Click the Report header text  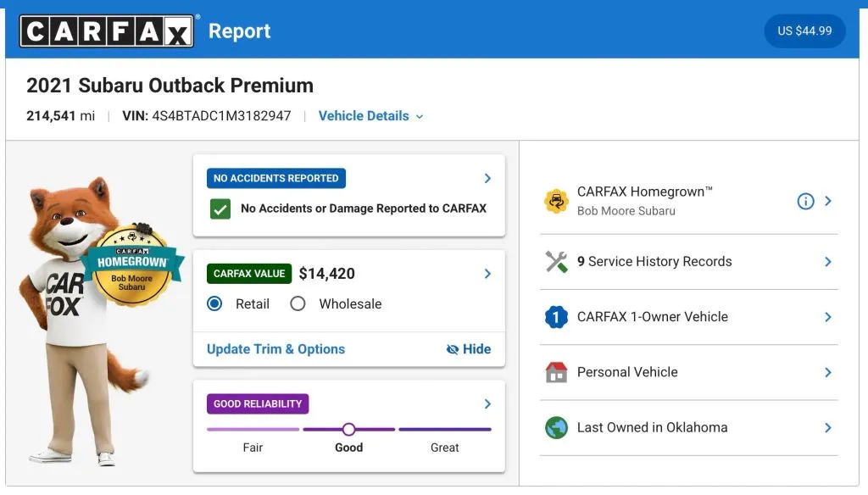(x=240, y=31)
